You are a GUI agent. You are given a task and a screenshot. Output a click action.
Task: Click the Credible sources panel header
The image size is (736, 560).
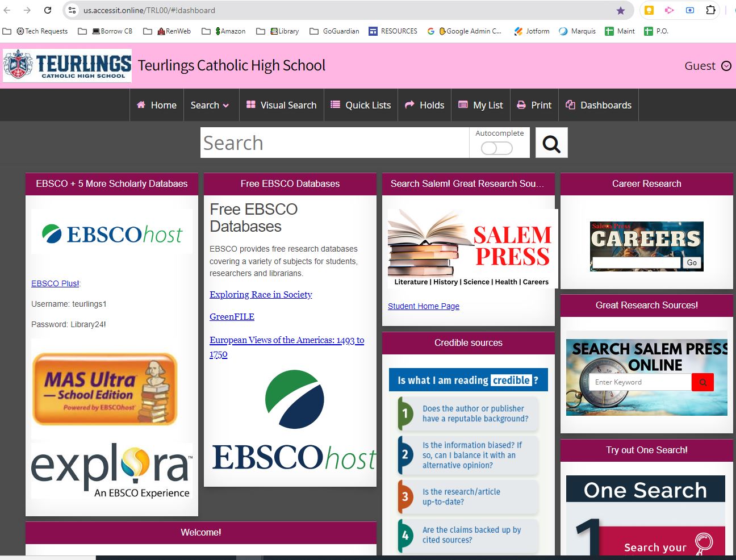click(x=469, y=343)
